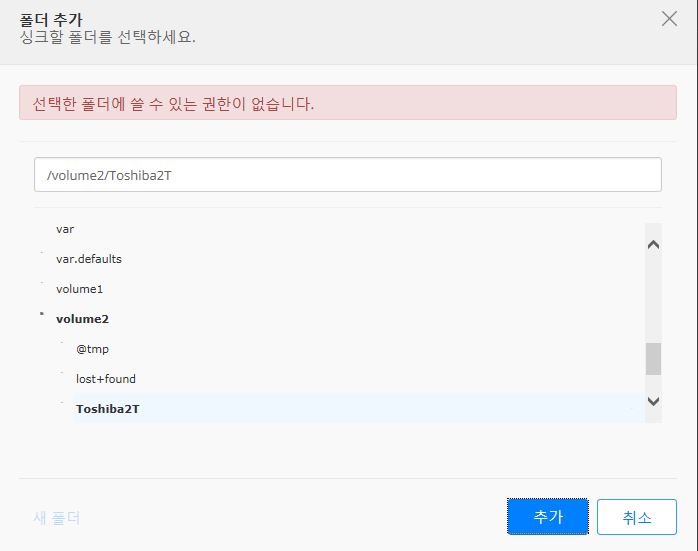Image resolution: width=698 pixels, height=551 pixels.
Task: Click the folder list scrollbar thumb
Action: coord(653,359)
